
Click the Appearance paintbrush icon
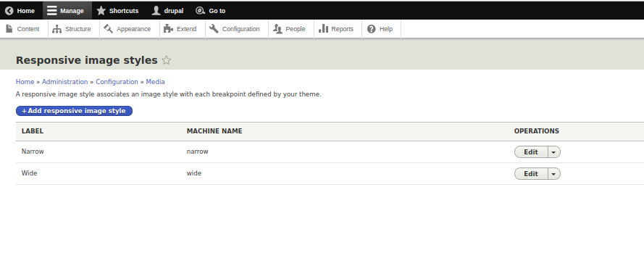pyautogui.click(x=109, y=29)
